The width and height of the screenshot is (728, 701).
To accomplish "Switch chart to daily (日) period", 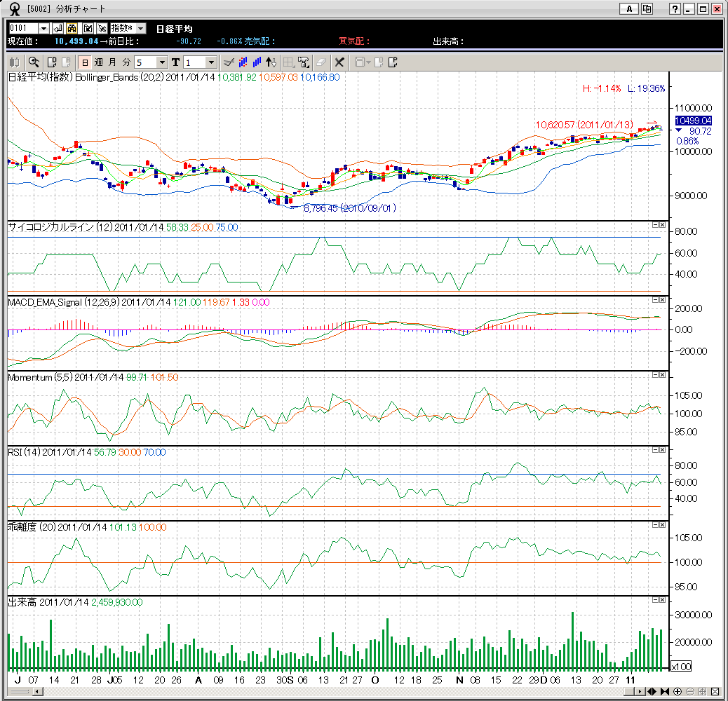I will (x=84, y=62).
